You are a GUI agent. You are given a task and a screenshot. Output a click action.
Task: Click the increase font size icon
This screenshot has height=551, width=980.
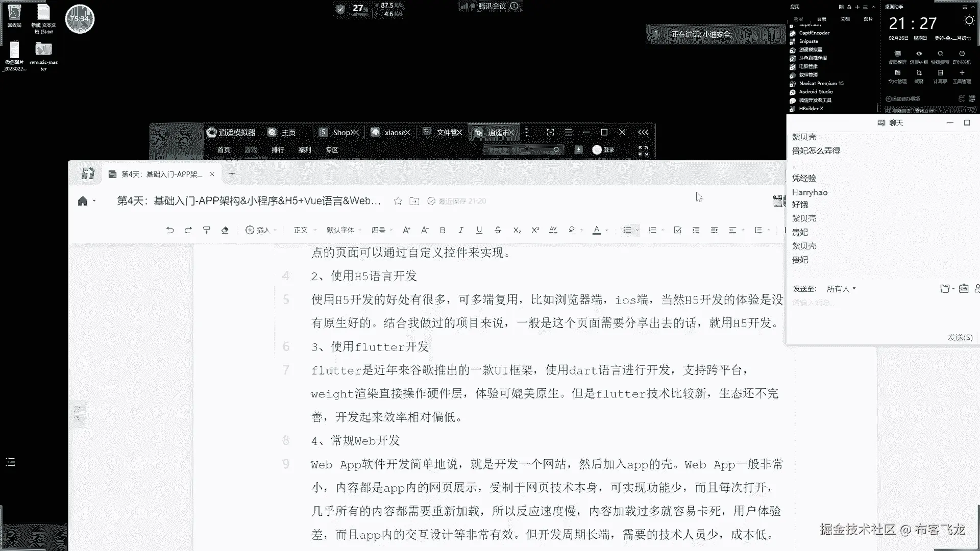tap(406, 230)
